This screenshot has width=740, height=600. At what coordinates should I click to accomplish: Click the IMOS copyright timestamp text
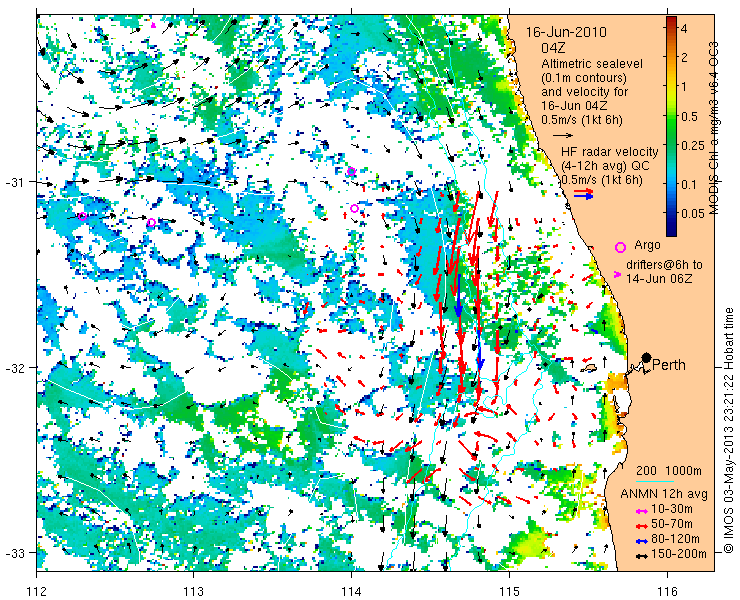click(729, 431)
